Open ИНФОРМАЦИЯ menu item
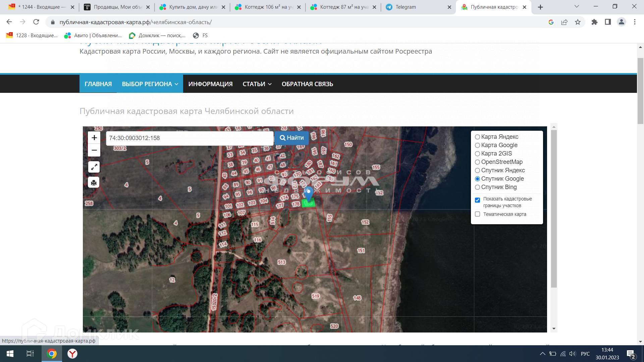Viewport: 644px width, 362px height. click(x=210, y=84)
